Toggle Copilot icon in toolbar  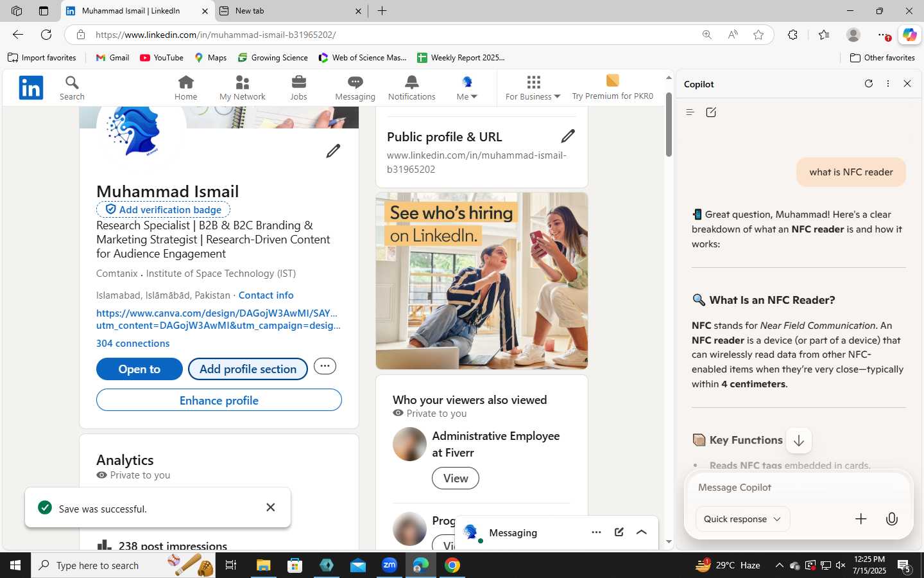click(x=910, y=35)
